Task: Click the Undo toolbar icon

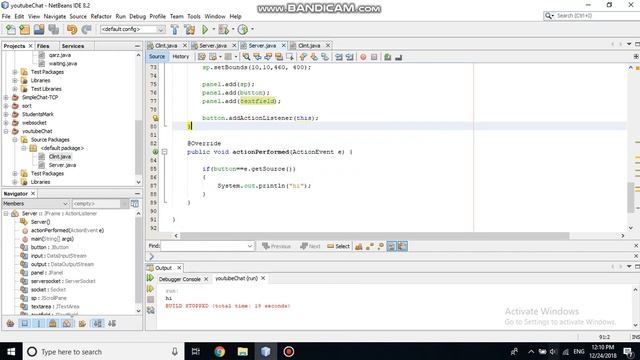Action: coord(72,29)
